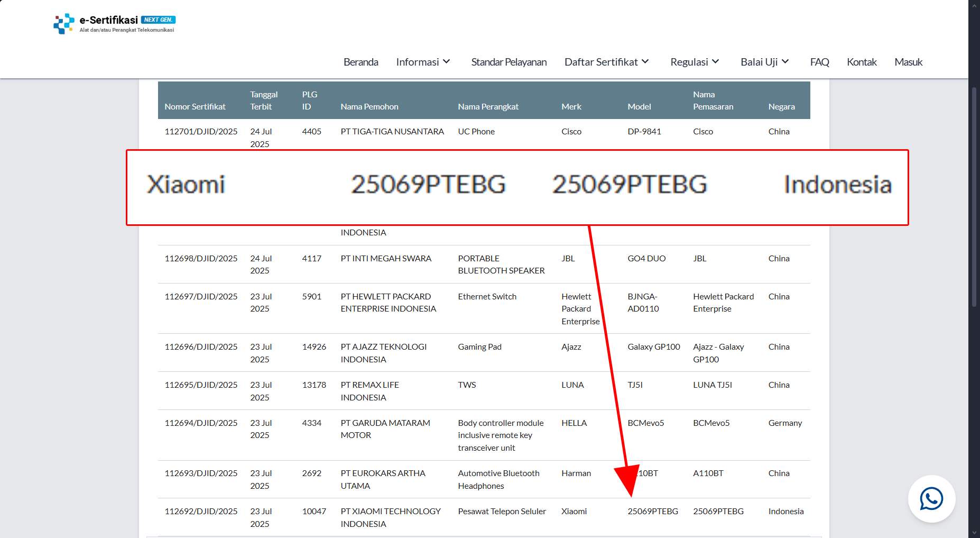Screen dimensions: 980x538
Task: Click the Nomor Sertifikat column header
Action: pyautogui.click(x=195, y=106)
